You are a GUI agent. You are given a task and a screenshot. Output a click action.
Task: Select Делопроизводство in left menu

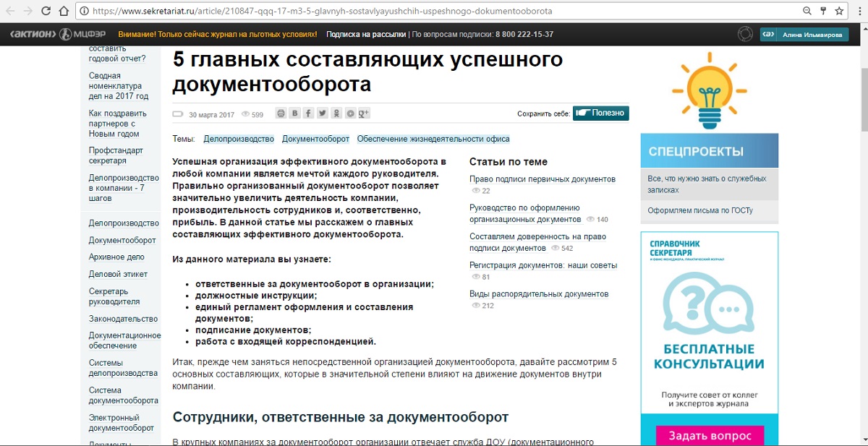[124, 223]
